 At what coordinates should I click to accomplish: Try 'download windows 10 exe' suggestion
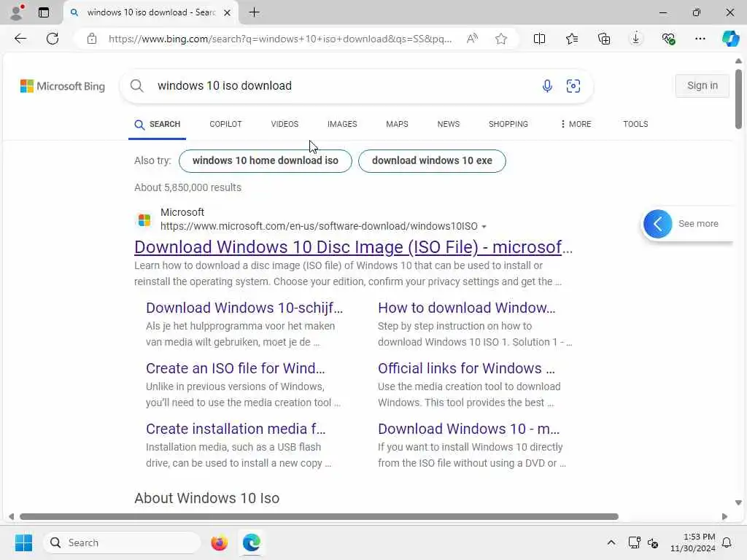pyautogui.click(x=432, y=161)
